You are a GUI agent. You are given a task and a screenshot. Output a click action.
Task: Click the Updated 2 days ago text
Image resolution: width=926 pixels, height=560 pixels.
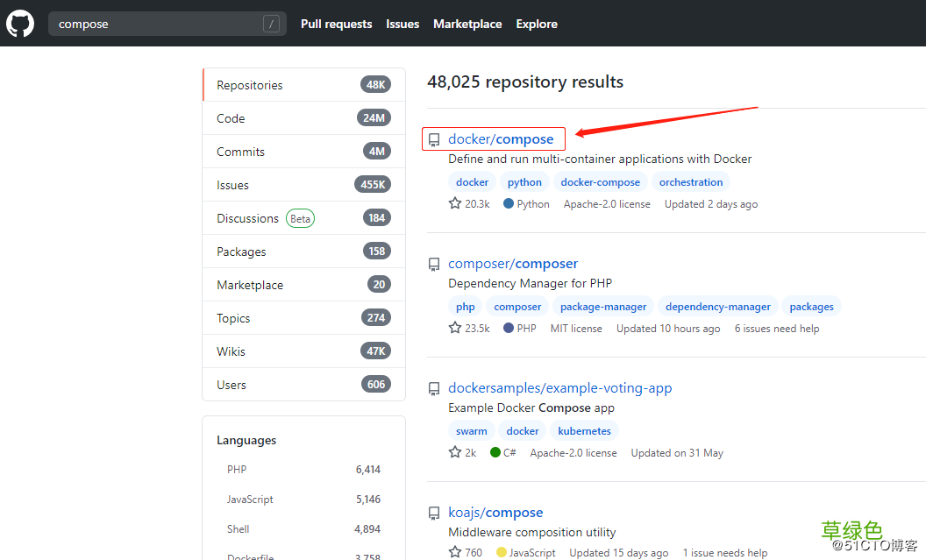coord(711,204)
